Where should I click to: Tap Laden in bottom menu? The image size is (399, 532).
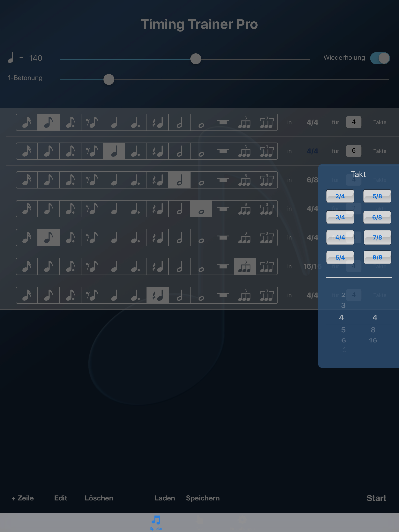point(165,498)
